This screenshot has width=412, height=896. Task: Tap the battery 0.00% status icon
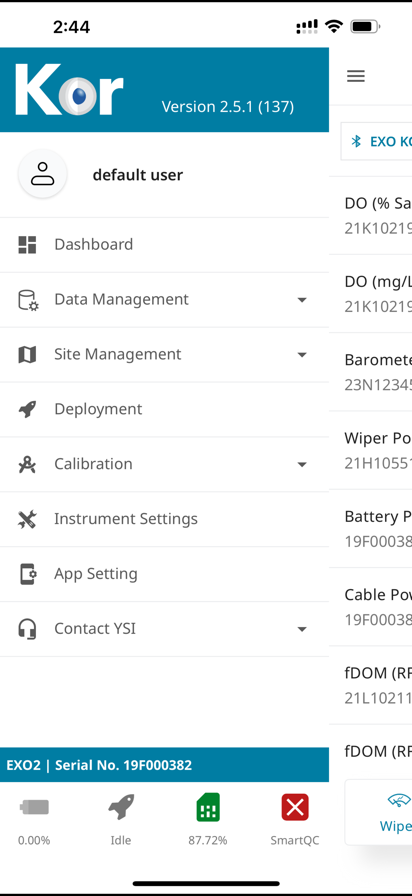[x=34, y=807]
